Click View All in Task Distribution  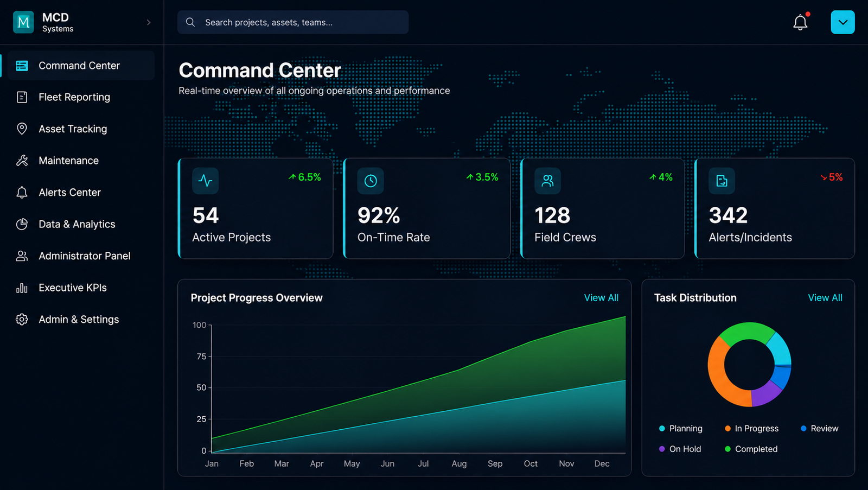coord(825,298)
